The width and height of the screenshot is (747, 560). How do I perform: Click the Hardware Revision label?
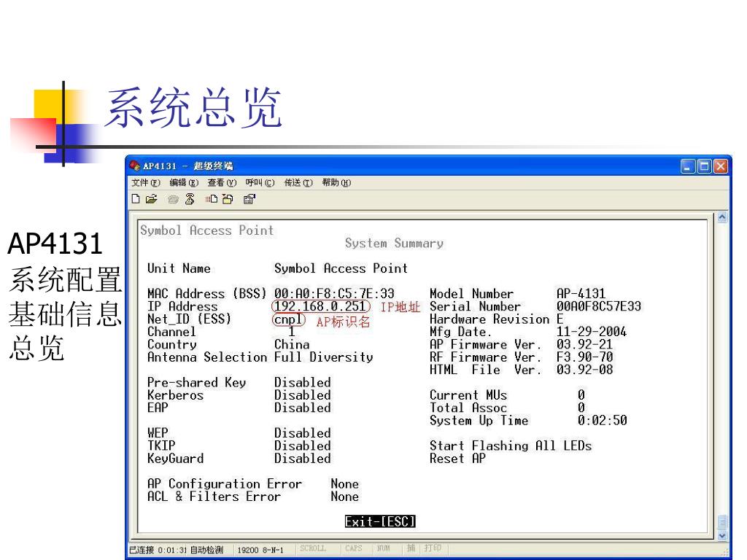[x=489, y=319]
